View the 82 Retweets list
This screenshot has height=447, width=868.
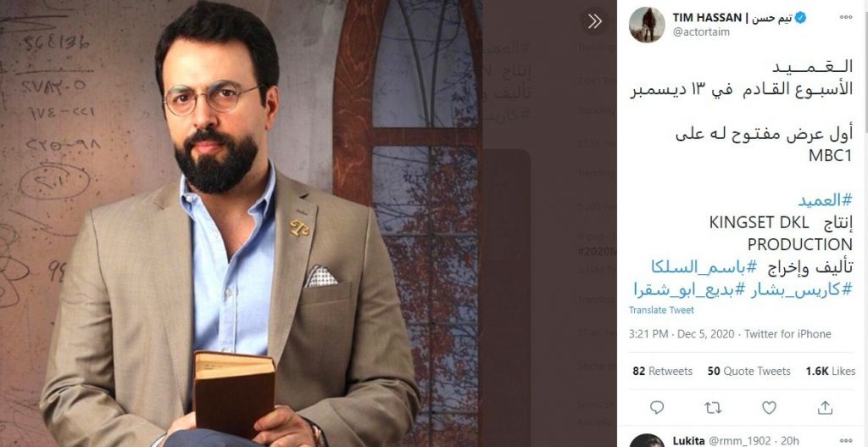point(663,372)
